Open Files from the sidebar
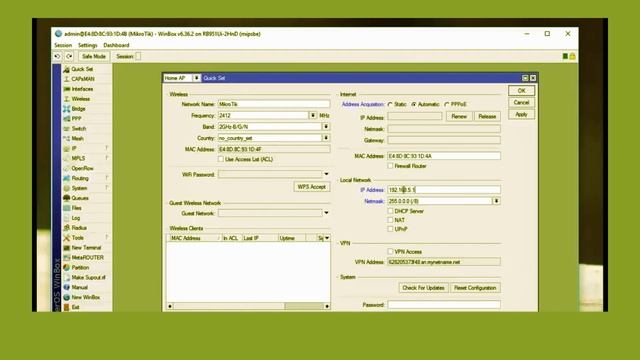Image resolution: width=640 pixels, height=360 pixels. coord(77,208)
